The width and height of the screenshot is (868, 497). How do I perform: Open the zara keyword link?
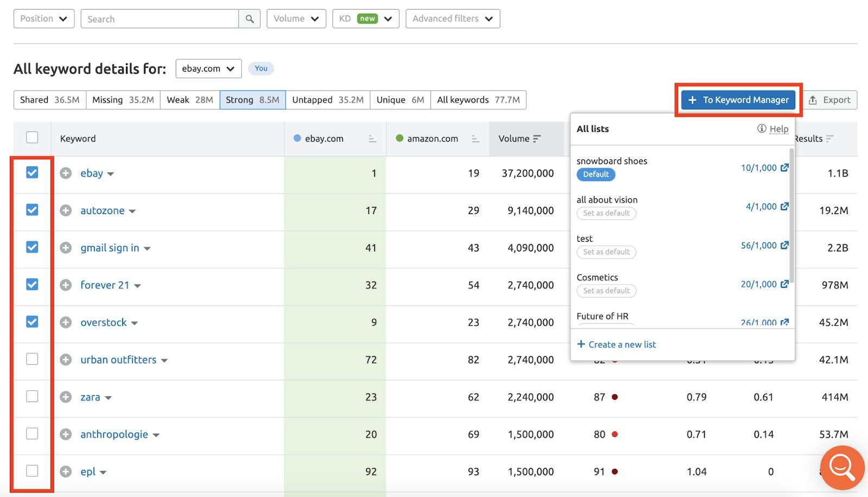click(x=90, y=397)
